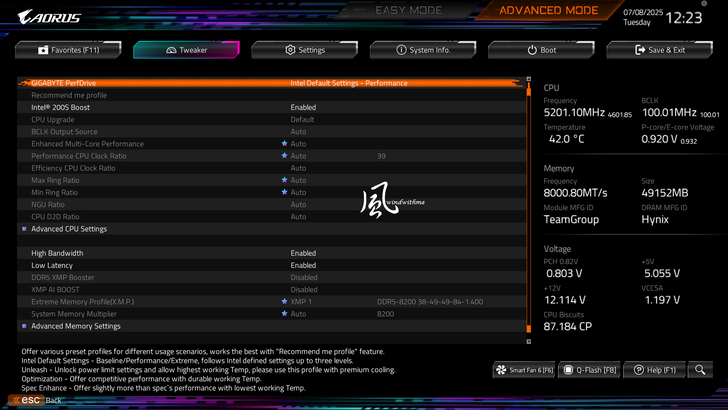Image resolution: width=728 pixels, height=410 pixels.
Task: Click star beside Extreme Memory Profile(X.M.P.)
Action: pos(284,301)
